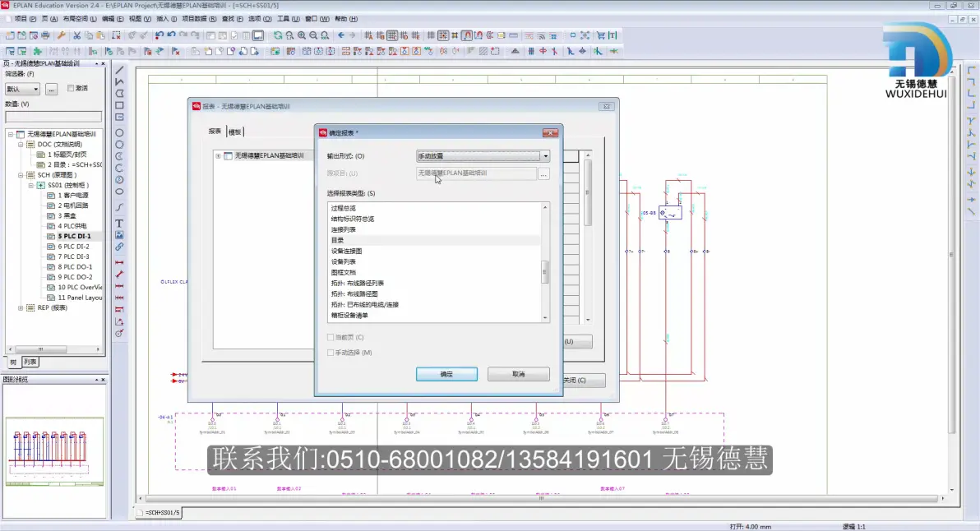
Task: Select the Polyline drawing tool
Action: [x=119, y=82]
